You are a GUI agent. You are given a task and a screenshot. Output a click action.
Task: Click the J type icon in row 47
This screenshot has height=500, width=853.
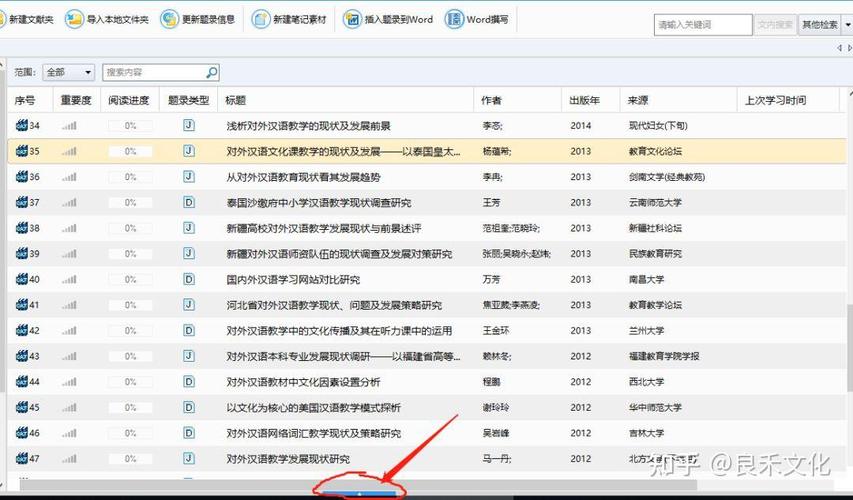tap(188, 458)
